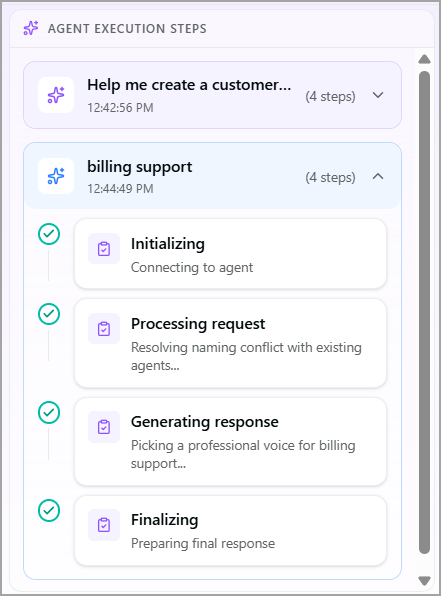
Task: Click the green checkmark next to Initializing
Action: click(x=49, y=234)
